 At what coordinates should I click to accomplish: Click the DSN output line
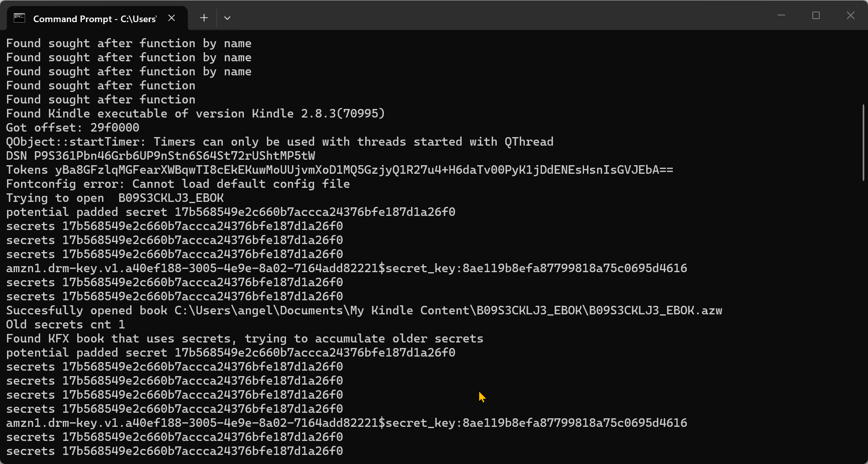point(161,156)
